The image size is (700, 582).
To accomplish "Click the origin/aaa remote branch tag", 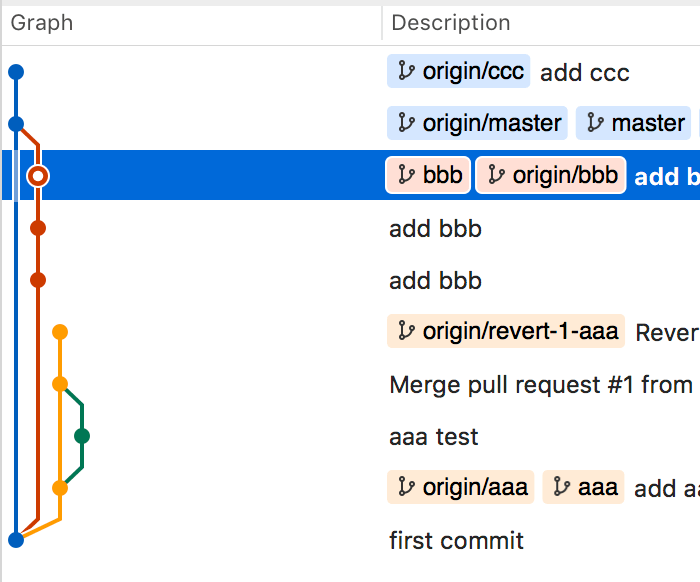I will point(461,487).
